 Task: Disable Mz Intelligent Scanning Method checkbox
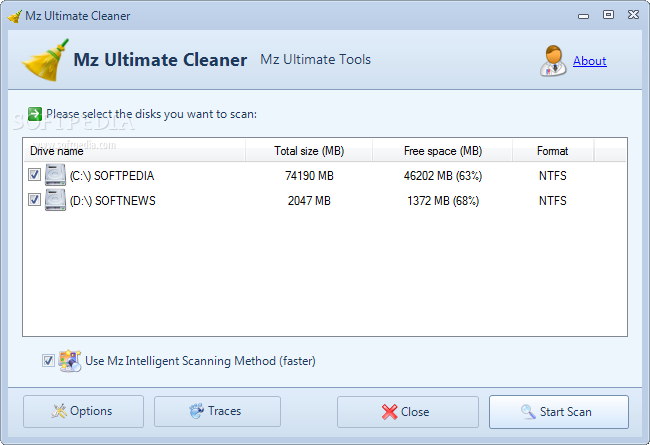pos(48,360)
